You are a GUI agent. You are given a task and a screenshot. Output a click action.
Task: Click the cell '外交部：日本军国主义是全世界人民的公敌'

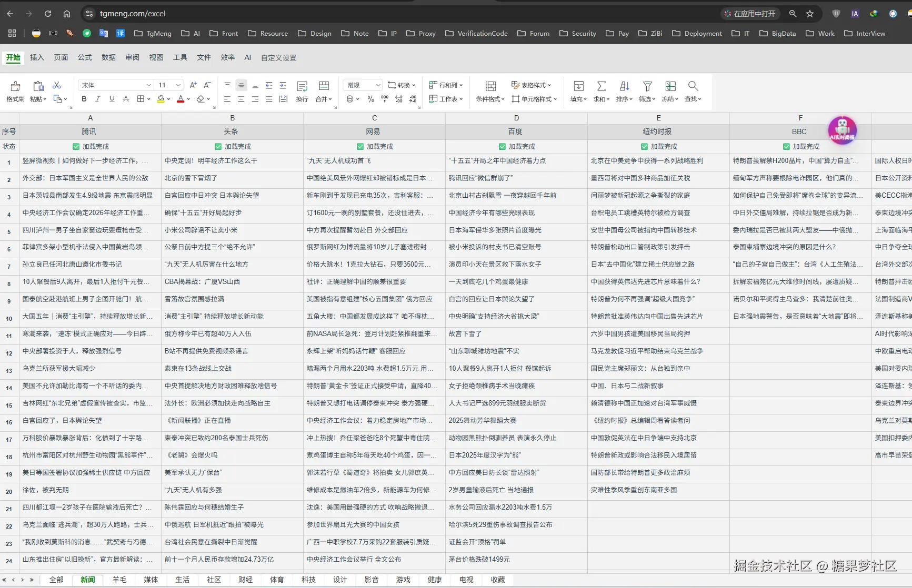coord(91,178)
